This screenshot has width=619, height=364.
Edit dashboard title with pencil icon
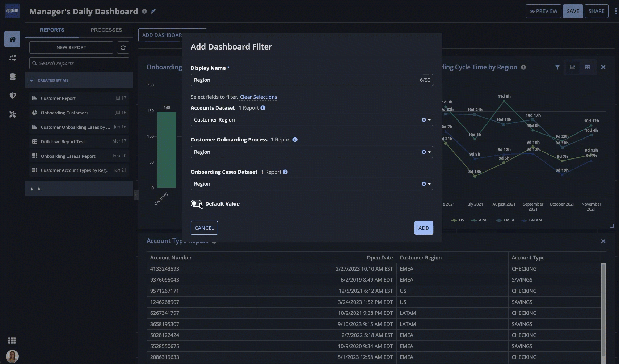pyautogui.click(x=153, y=11)
